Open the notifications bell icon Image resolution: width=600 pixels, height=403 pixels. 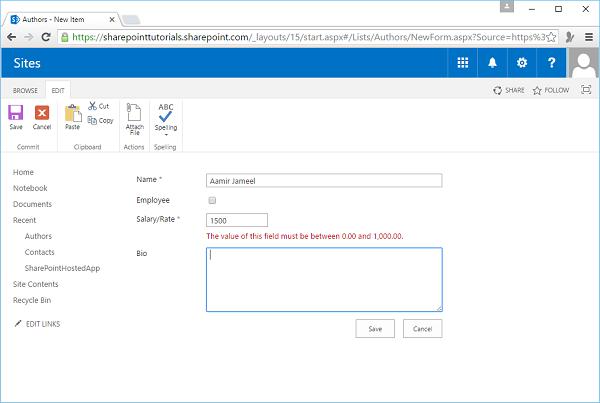(492, 63)
